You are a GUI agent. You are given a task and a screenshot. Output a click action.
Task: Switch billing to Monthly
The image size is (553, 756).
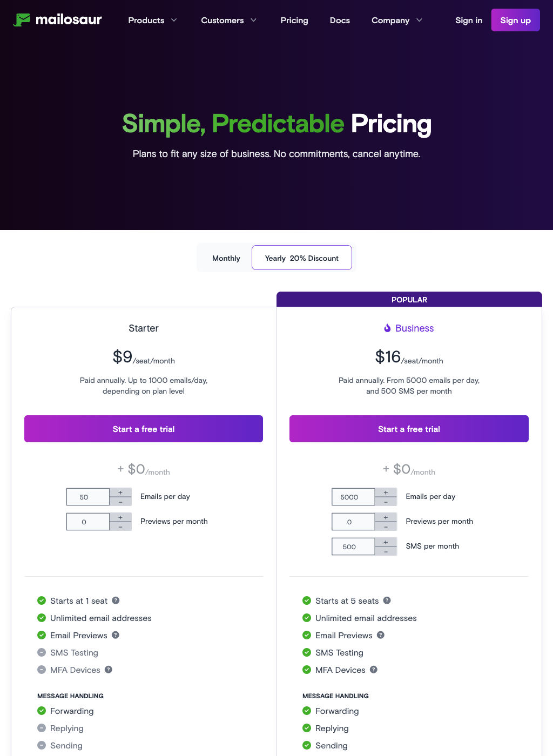(x=226, y=258)
